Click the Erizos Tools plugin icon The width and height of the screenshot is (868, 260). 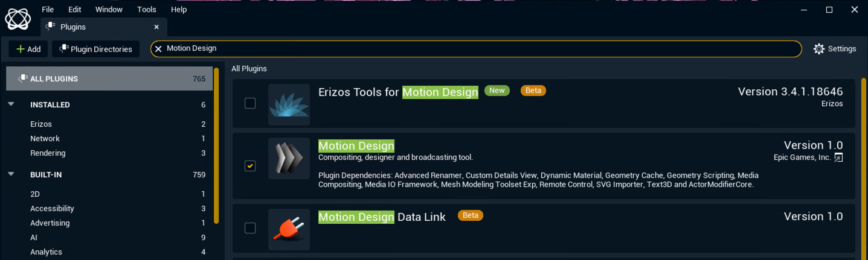289,104
